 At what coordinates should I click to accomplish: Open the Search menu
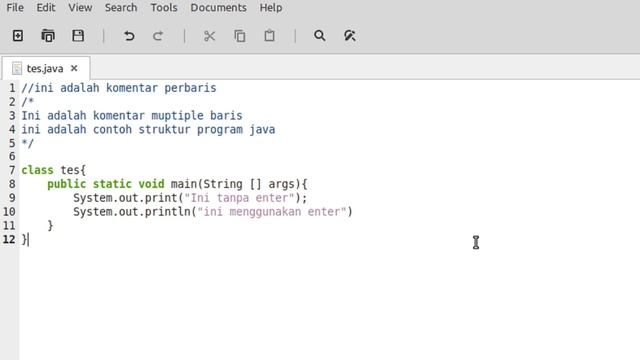pyautogui.click(x=121, y=8)
